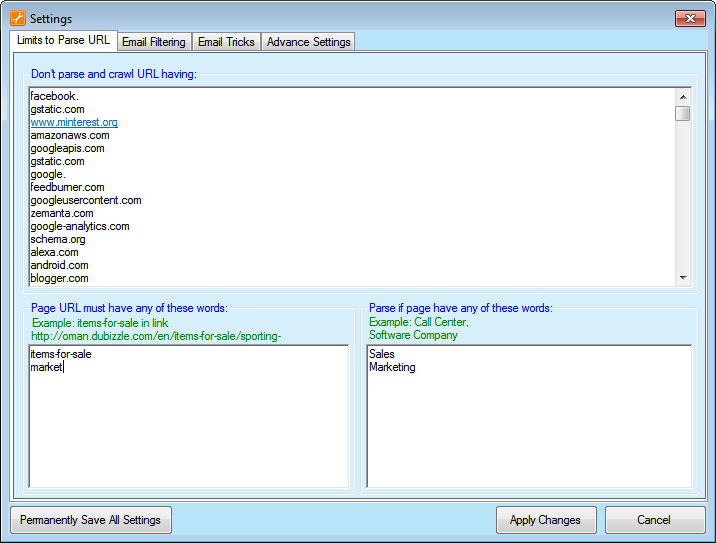Go to the Advance Settings tab
Viewport: 716px width, 543px height.
click(x=308, y=42)
